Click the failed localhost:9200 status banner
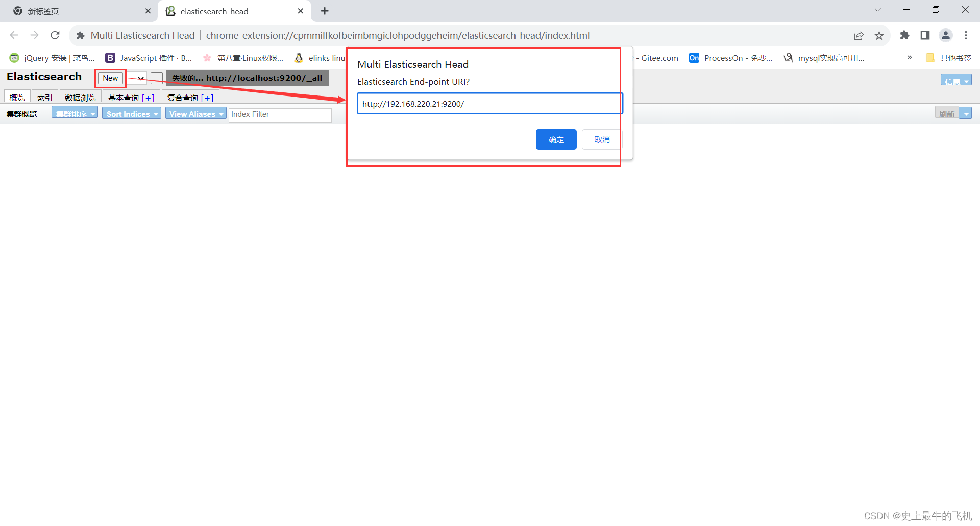 [x=247, y=78]
